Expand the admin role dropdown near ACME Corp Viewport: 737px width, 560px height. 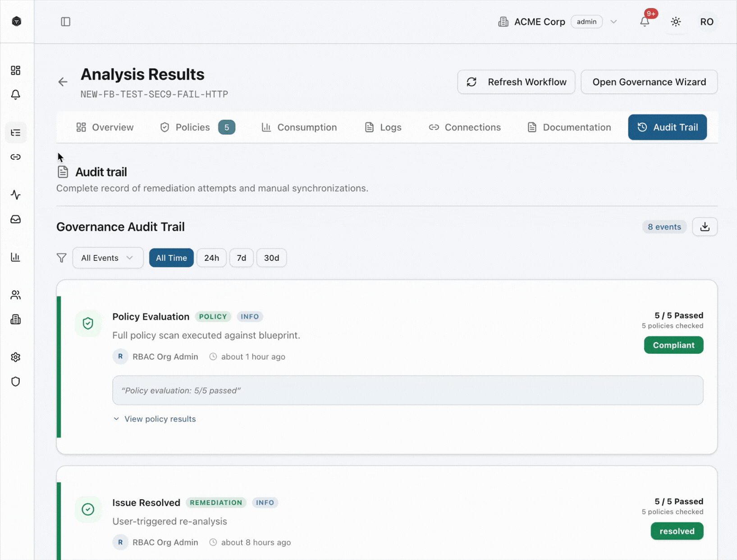pyautogui.click(x=613, y=21)
